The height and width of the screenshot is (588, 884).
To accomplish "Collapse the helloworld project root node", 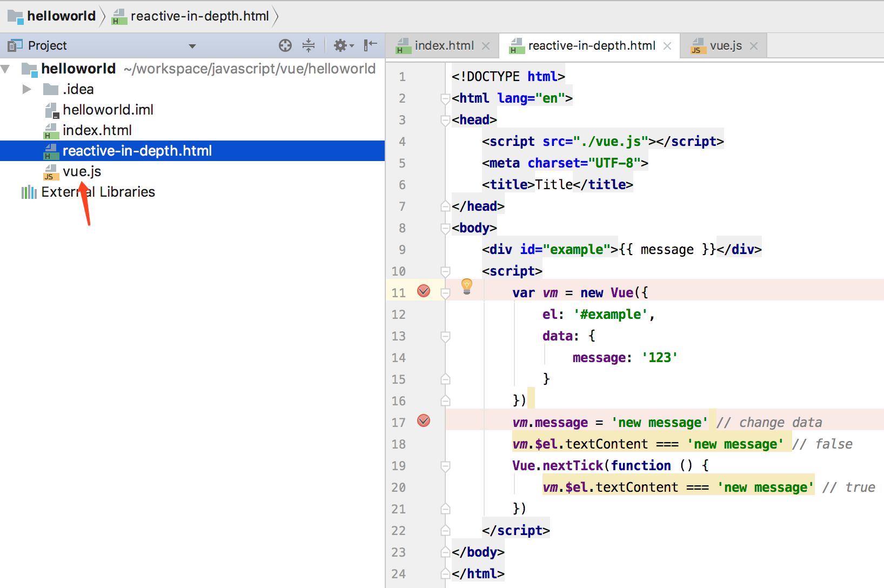I will [x=6, y=69].
